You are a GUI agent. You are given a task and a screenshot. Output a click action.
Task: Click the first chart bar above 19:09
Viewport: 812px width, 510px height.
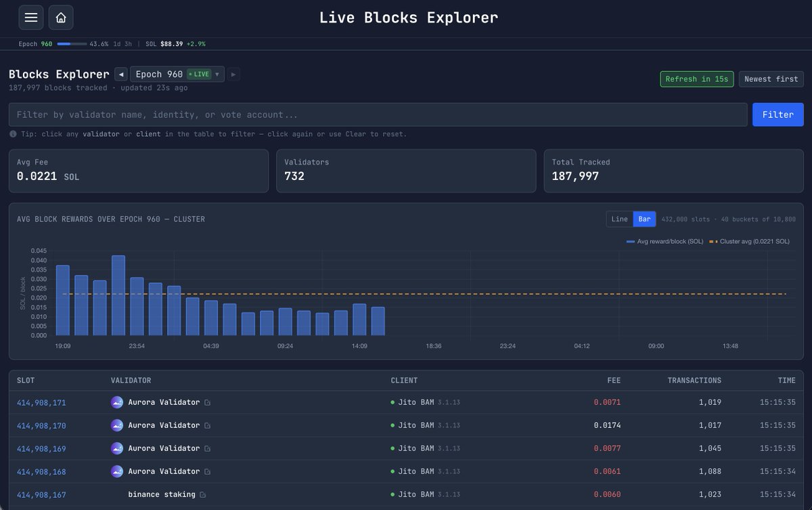coord(63,300)
